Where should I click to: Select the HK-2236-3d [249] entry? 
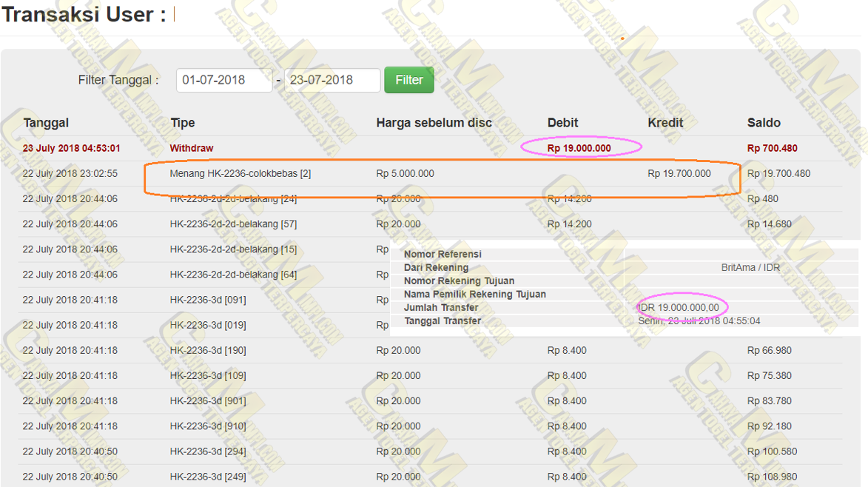pos(208,477)
